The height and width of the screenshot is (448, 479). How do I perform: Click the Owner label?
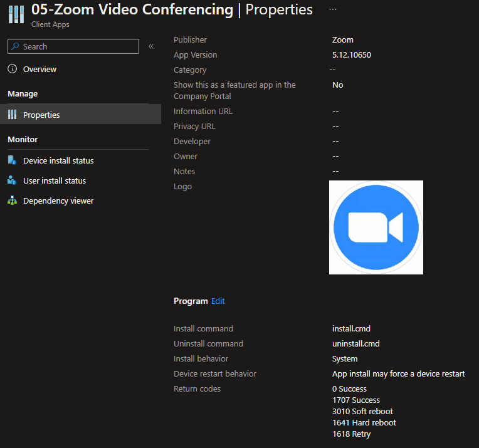[x=186, y=157]
